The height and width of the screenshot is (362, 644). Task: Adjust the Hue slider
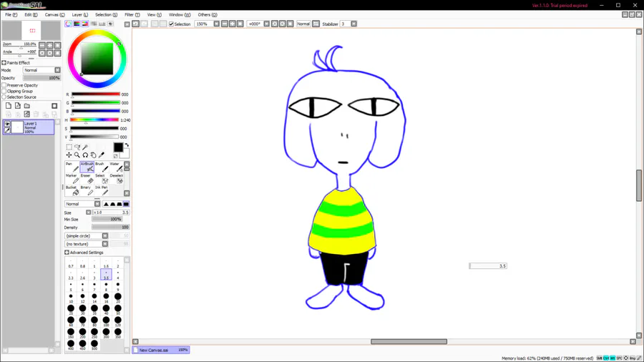point(94,120)
